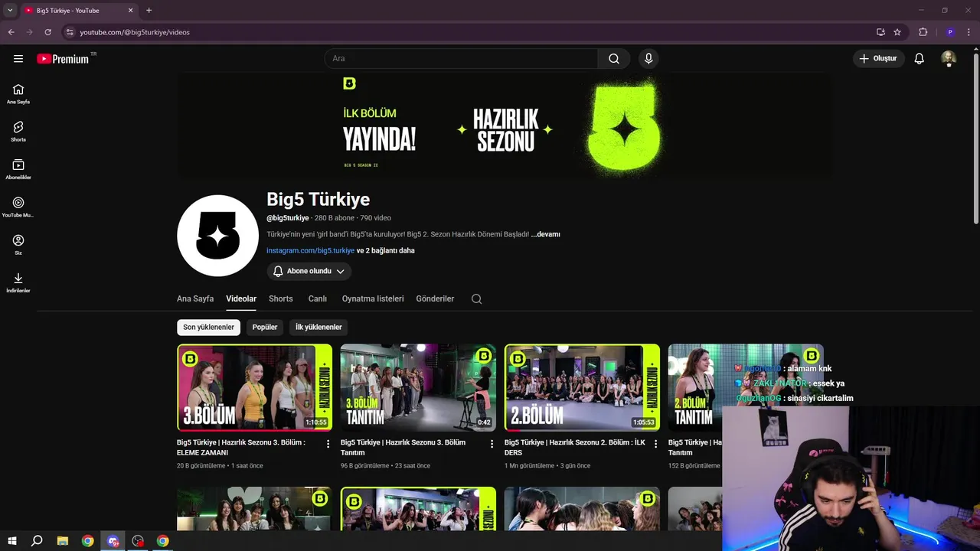Open the Discord taskbar icon
The height and width of the screenshot is (551, 980).
pos(113,541)
